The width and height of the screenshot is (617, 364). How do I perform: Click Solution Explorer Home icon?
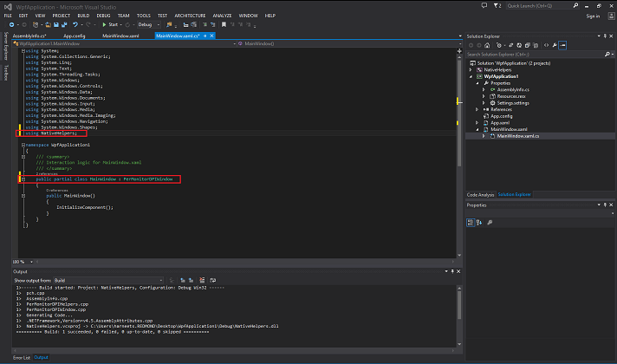pyautogui.click(x=487, y=45)
